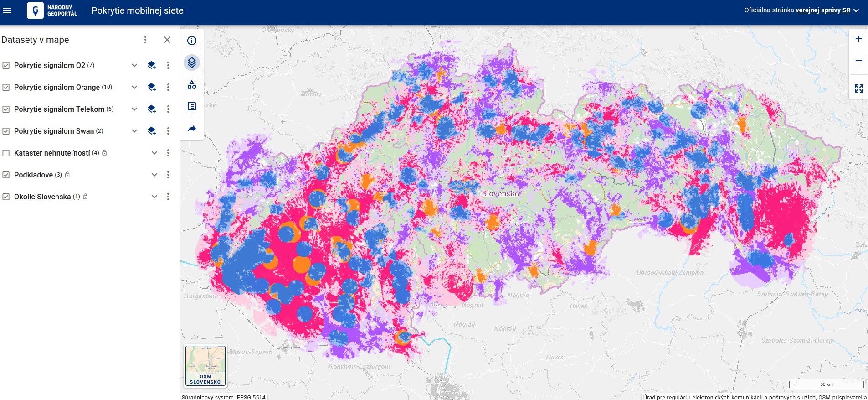Close the Datasety v mape panel

click(x=167, y=40)
